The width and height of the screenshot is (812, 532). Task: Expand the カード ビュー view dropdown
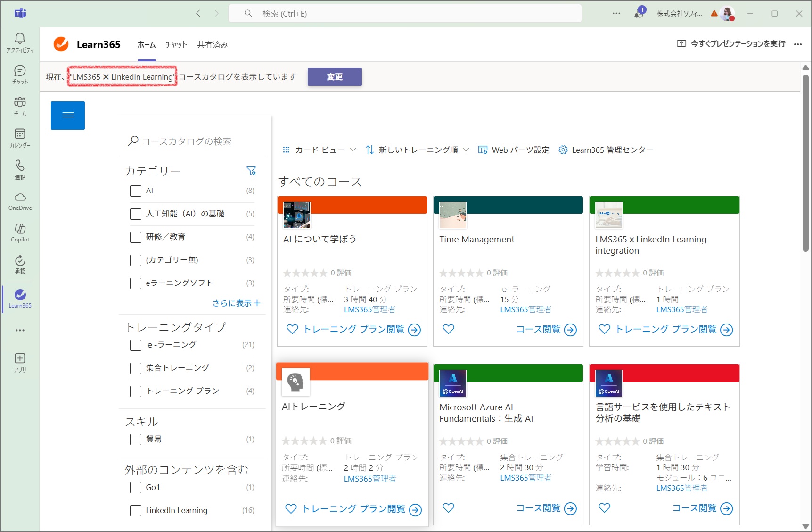point(319,150)
